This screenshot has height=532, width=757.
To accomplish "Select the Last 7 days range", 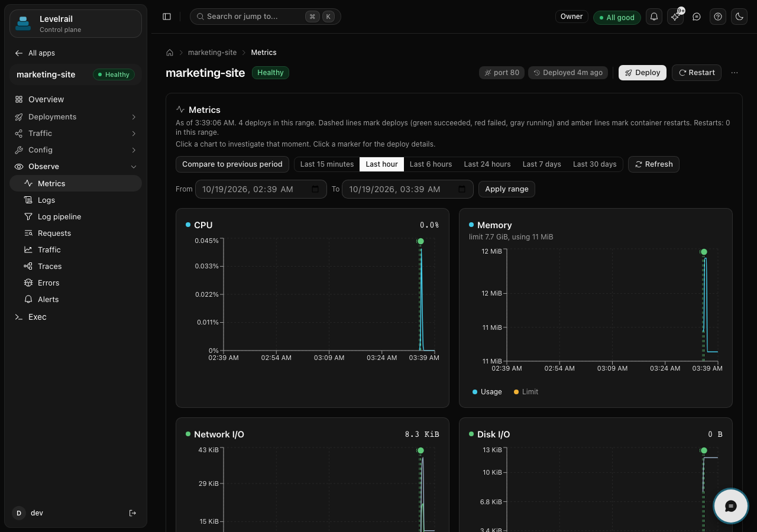I will click(x=542, y=164).
